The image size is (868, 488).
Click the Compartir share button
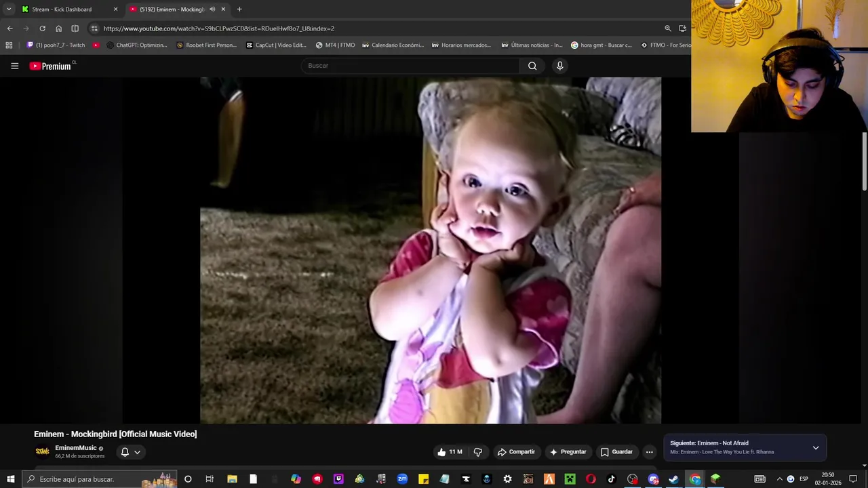click(516, 452)
